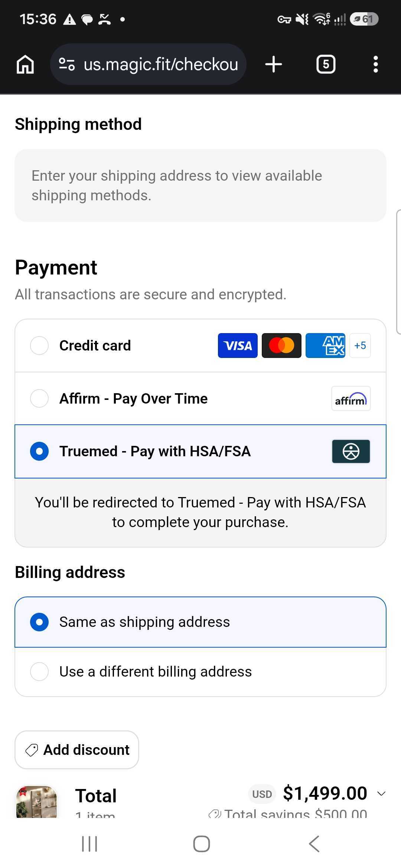Screen dimensions: 401x868
Task: Tap the Visa card logo
Action: pos(238,345)
